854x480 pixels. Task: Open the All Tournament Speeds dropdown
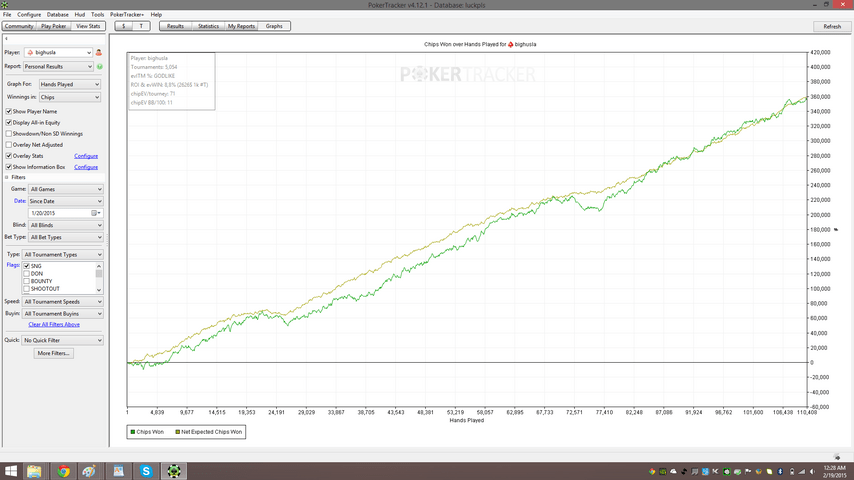[62, 301]
